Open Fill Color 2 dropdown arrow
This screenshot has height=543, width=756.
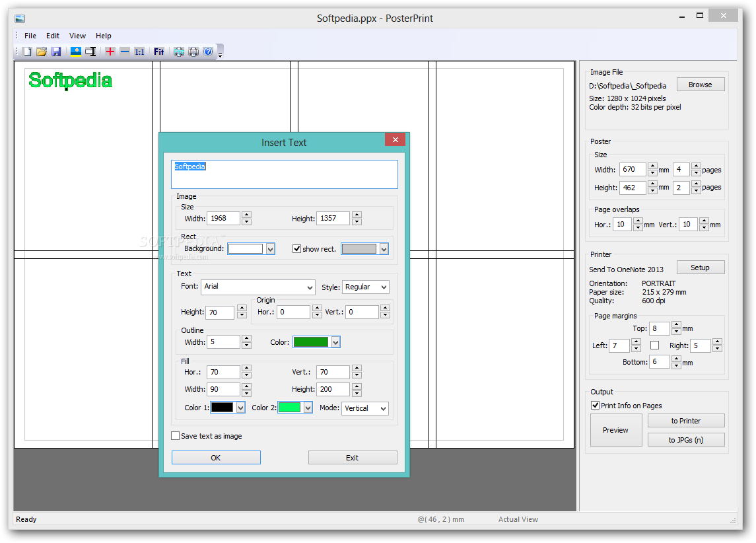pyautogui.click(x=308, y=408)
